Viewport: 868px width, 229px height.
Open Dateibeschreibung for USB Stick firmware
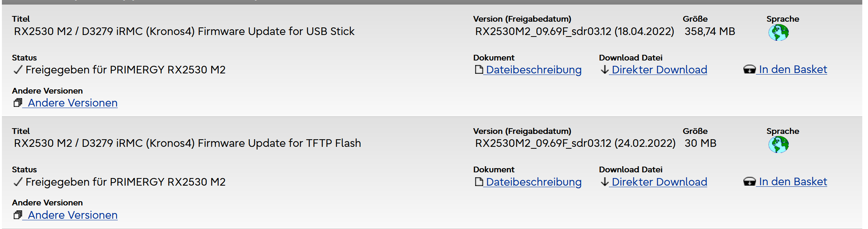point(533,70)
